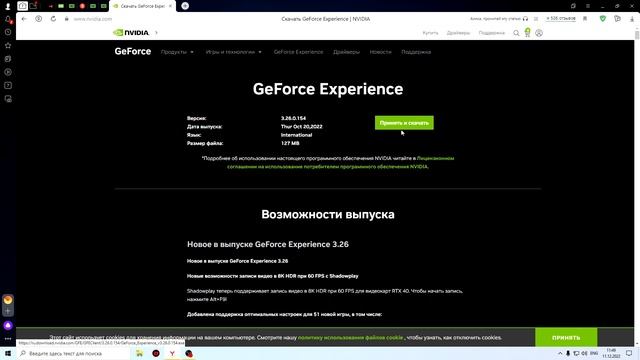The image size is (640, 360).
Task: Open the tab groups icon at top left
Action: click(x=22, y=6)
